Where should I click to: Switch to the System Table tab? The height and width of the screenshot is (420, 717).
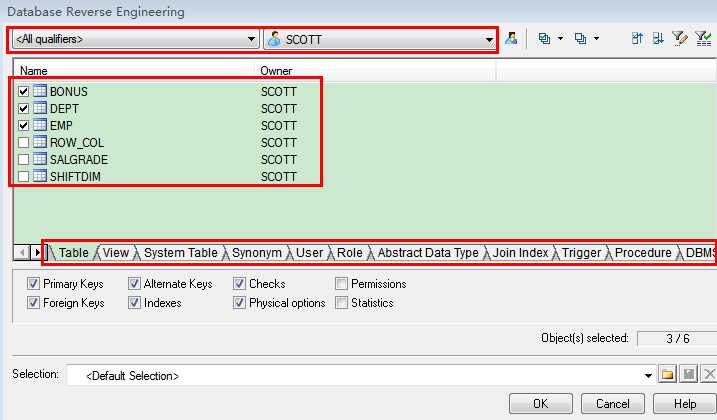181,253
